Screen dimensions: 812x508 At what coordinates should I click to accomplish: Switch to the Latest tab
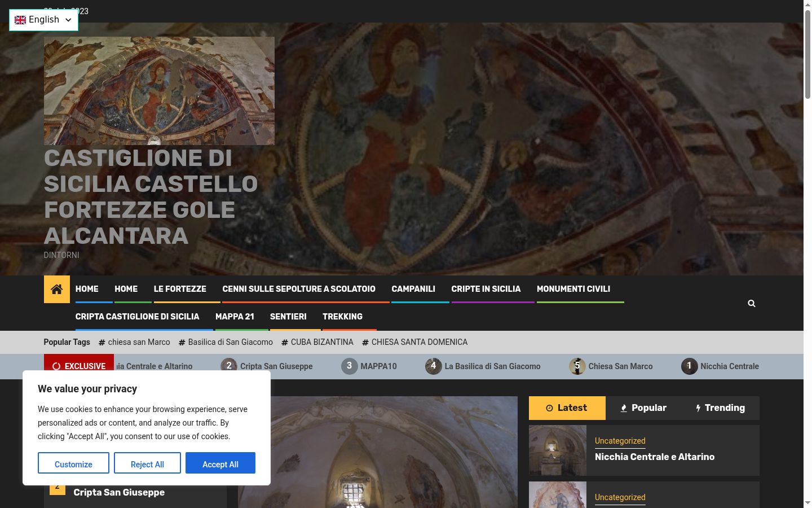(567, 408)
